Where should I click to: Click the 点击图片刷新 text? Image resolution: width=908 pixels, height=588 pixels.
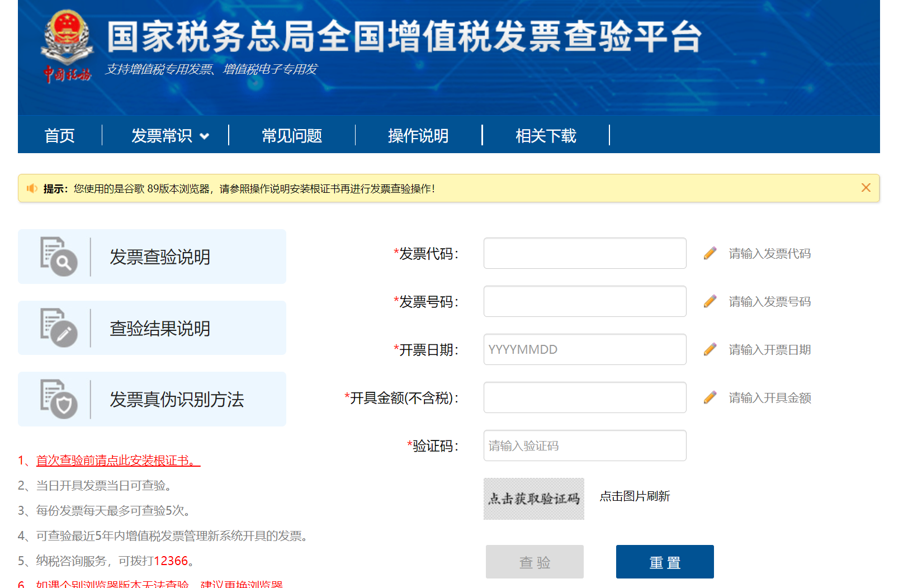coord(635,496)
